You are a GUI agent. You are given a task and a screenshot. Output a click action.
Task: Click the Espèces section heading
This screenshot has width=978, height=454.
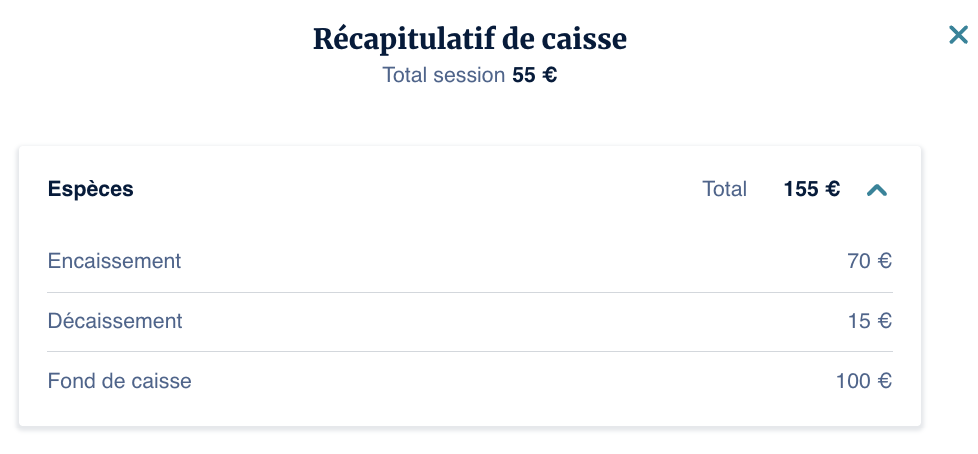pos(91,189)
